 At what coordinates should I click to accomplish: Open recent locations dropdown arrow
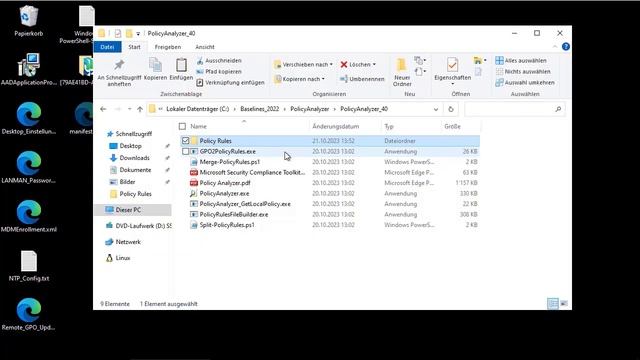pyautogui.click(x=129, y=109)
